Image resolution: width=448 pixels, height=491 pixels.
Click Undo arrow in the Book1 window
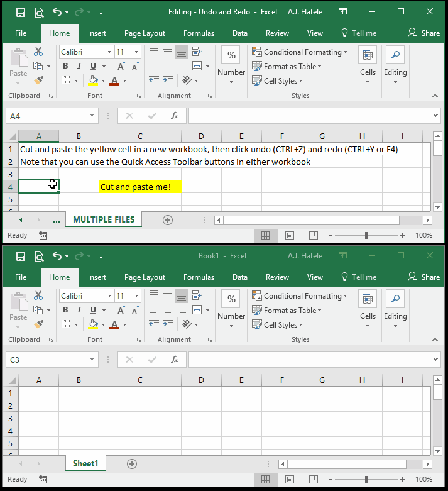57,256
